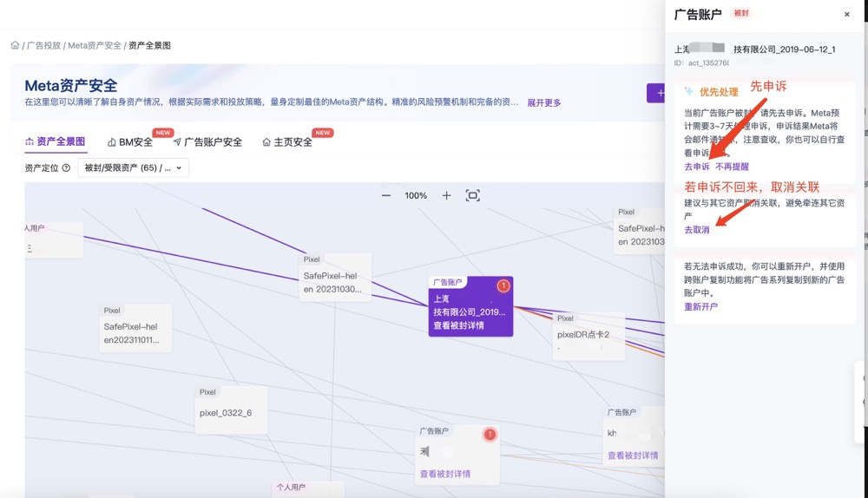The image size is (868, 498).
Task: Click 广告投放 in the breadcrumb
Action: click(43, 45)
